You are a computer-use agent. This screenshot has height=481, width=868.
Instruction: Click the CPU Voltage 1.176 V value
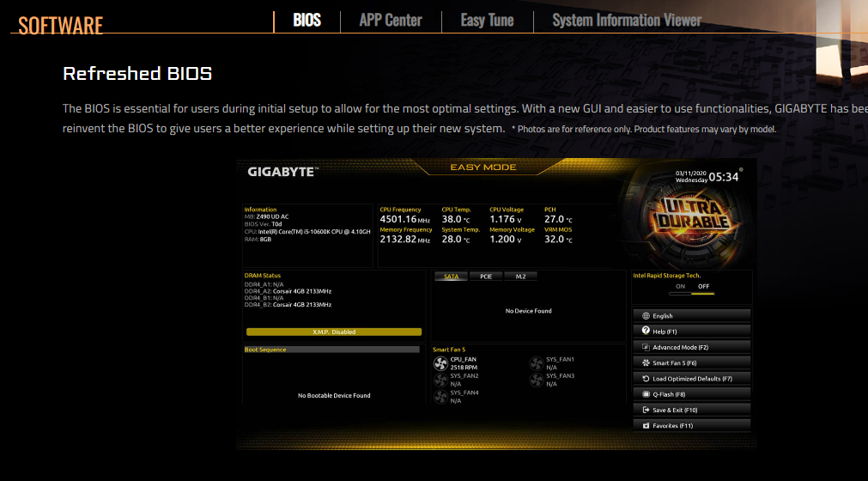(x=506, y=220)
